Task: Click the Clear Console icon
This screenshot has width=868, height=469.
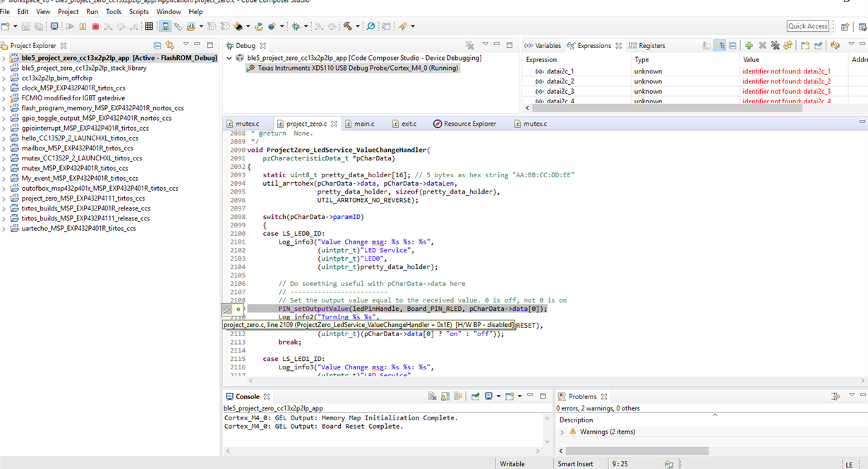Action: tap(432, 396)
